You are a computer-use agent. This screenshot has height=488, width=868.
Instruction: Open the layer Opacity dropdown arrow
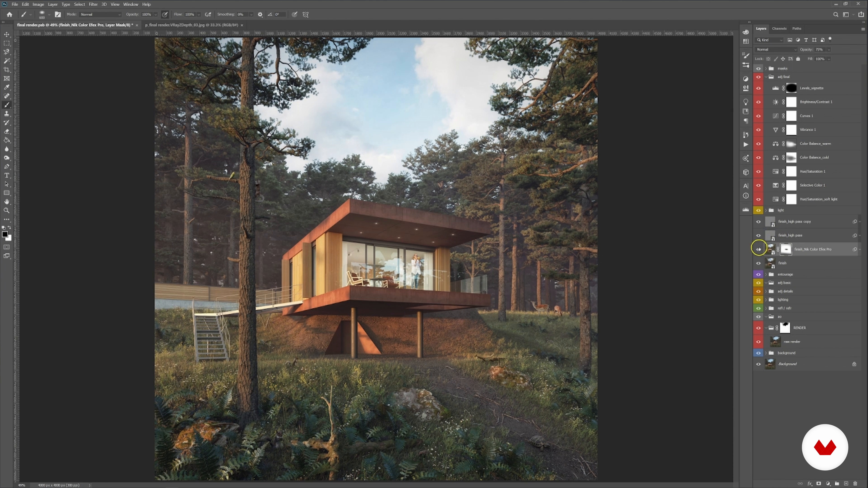coord(829,49)
